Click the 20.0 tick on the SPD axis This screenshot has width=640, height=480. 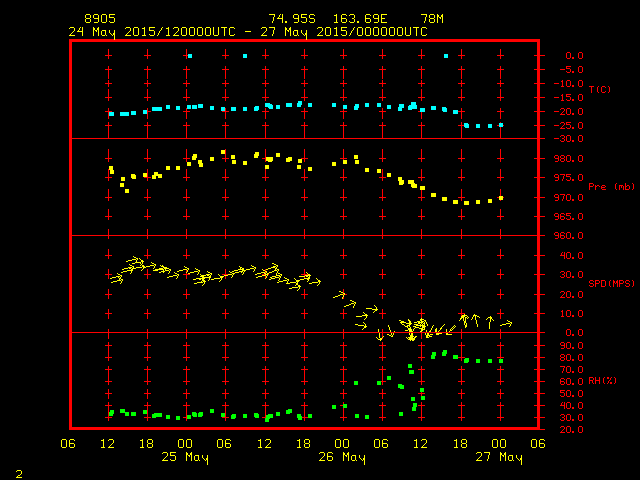tap(571, 295)
